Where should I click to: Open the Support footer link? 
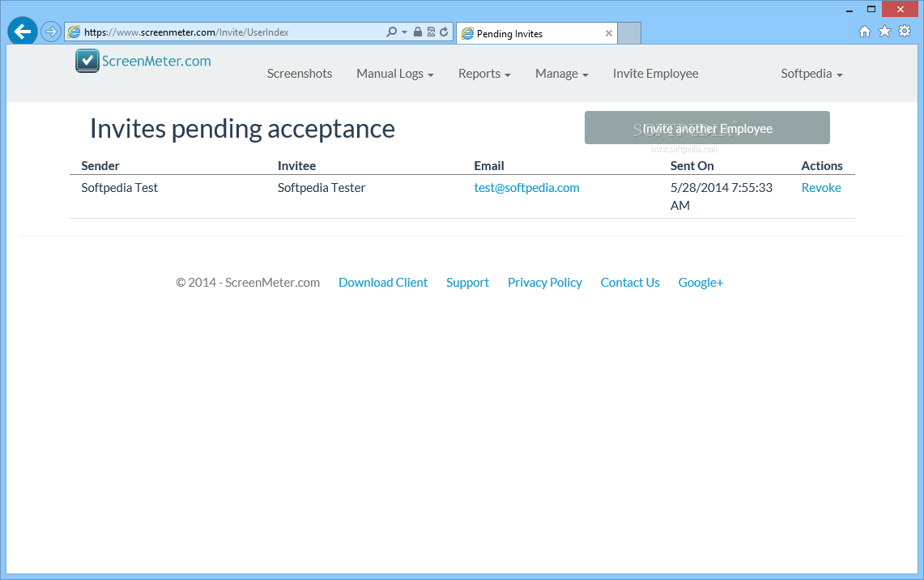pyautogui.click(x=467, y=283)
